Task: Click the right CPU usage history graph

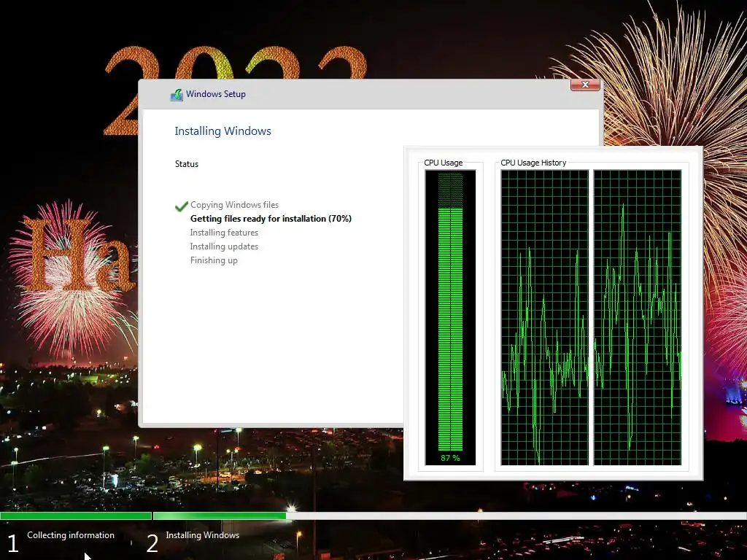Action: point(638,317)
